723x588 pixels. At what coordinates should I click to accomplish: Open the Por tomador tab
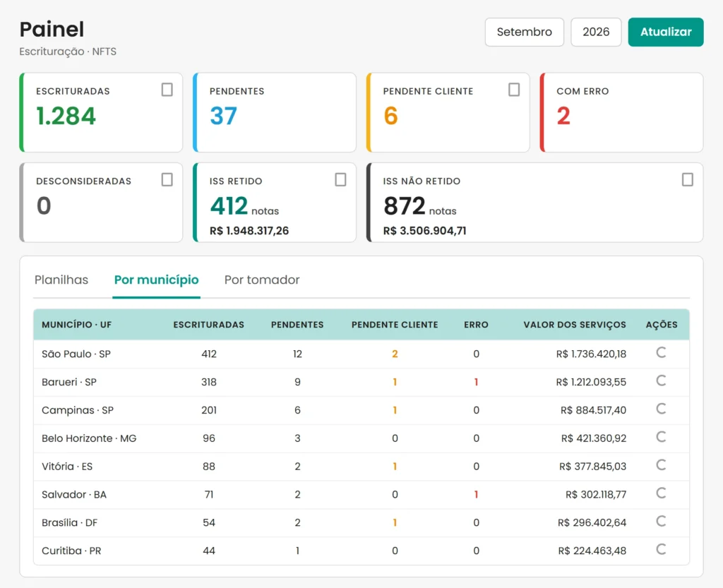coord(262,280)
